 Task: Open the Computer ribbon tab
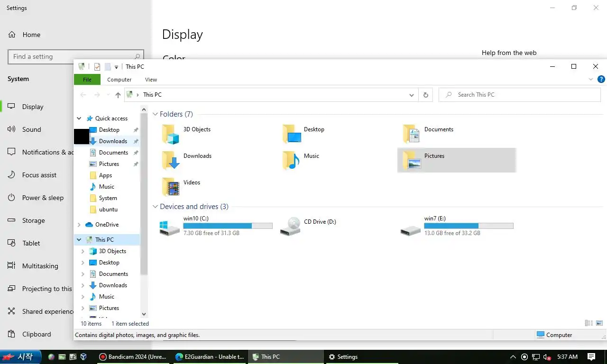[x=119, y=80]
